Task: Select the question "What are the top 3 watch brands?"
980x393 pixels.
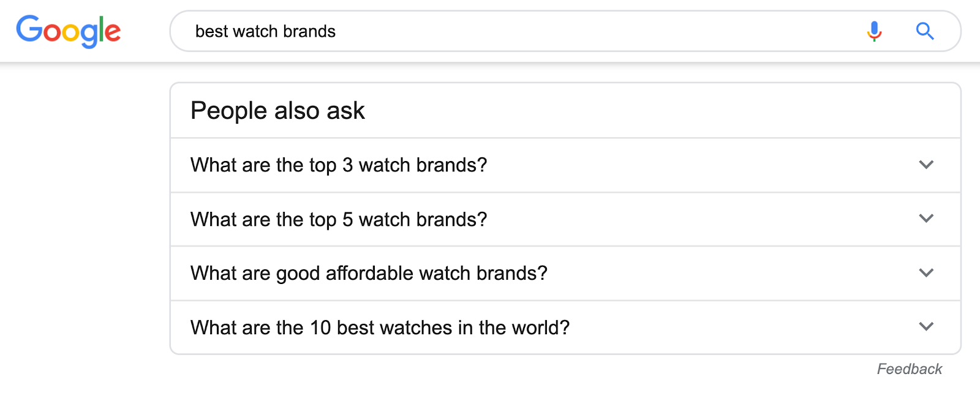Action: (339, 165)
